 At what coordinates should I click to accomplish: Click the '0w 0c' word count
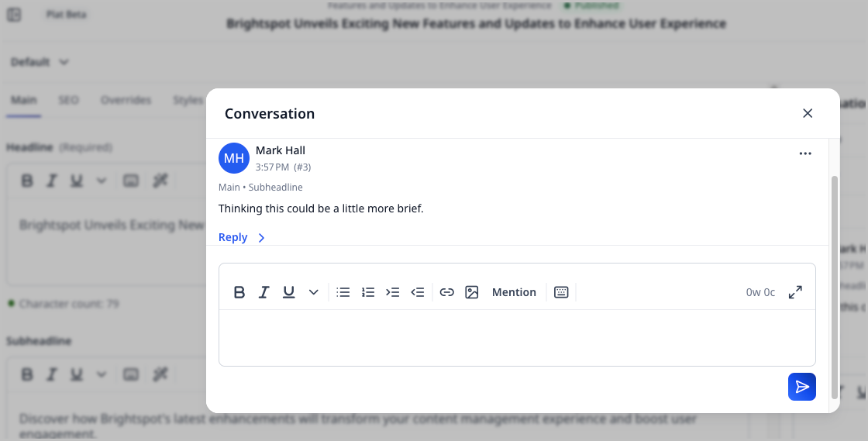tap(760, 292)
